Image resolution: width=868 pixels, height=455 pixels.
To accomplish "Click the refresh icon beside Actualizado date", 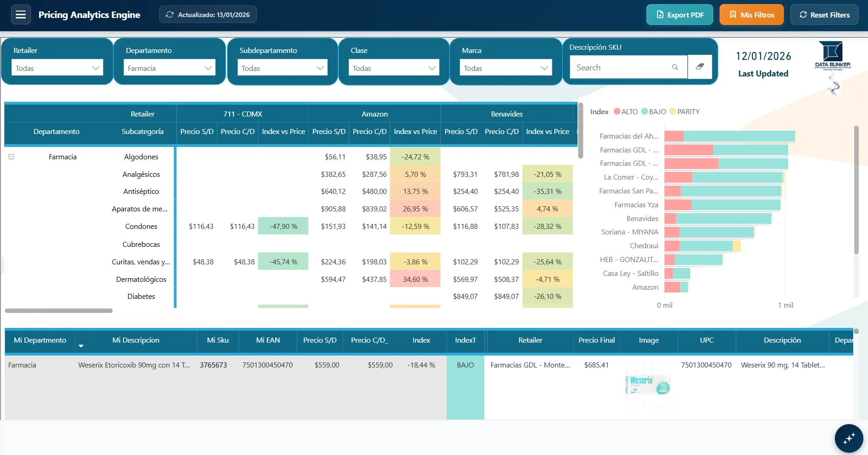I will click(x=170, y=15).
